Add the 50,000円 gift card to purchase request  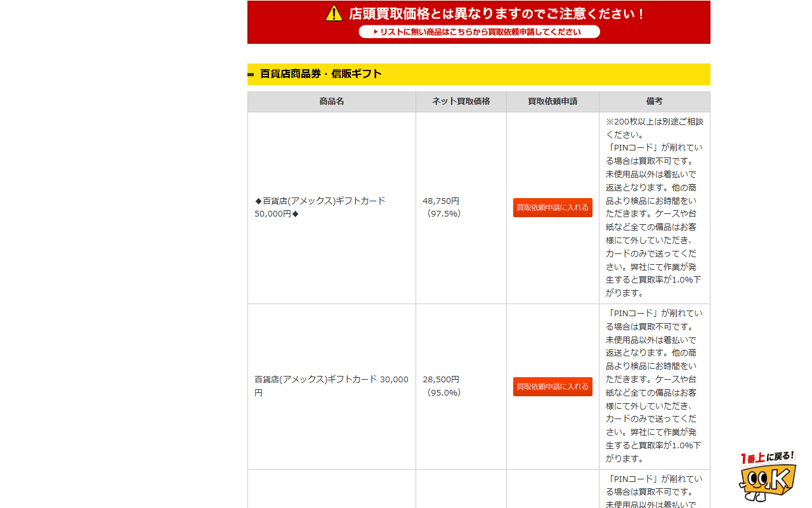click(x=553, y=208)
